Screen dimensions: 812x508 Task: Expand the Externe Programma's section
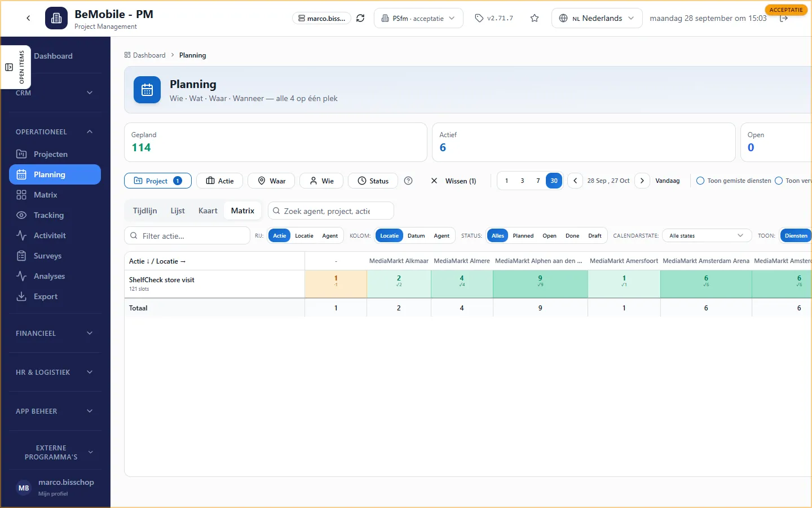coord(55,452)
